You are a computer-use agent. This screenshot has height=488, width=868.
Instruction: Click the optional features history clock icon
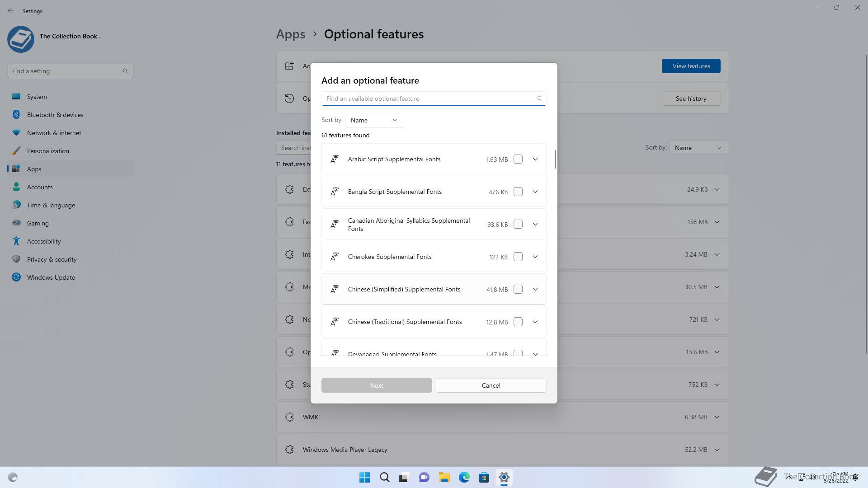(289, 99)
